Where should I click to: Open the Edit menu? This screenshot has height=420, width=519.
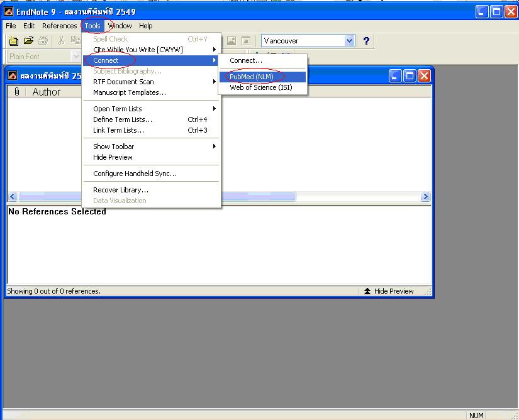tap(29, 26)
